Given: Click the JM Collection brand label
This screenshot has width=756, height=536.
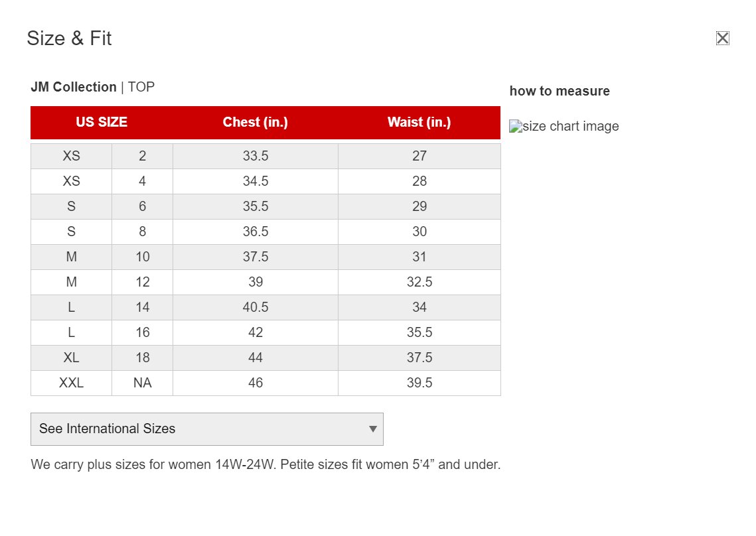Looking at the screenshot, I should pyautogui.click(x=74, y=87).
